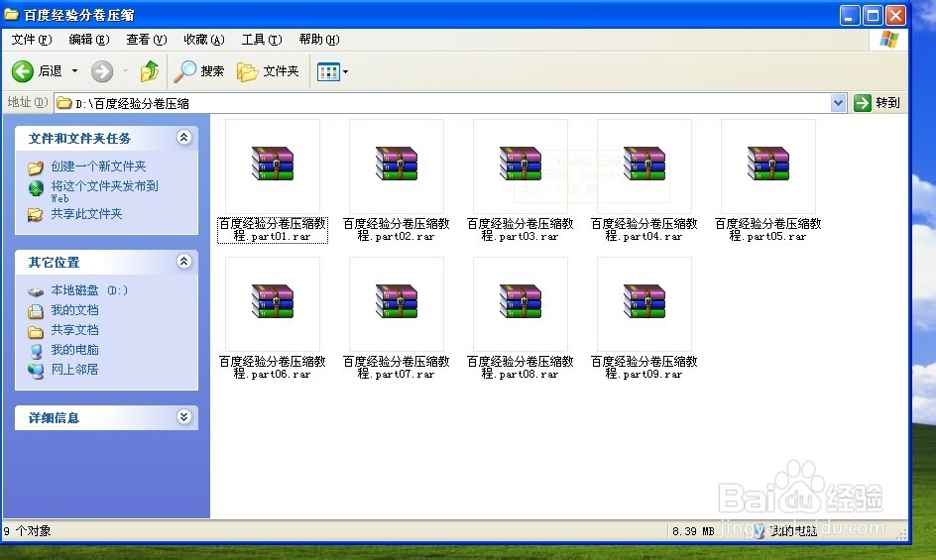Screen dimensions: 936x560
Task: Click the Forward arrow icon
Action: pyautogui.click(x=102, y=71)
